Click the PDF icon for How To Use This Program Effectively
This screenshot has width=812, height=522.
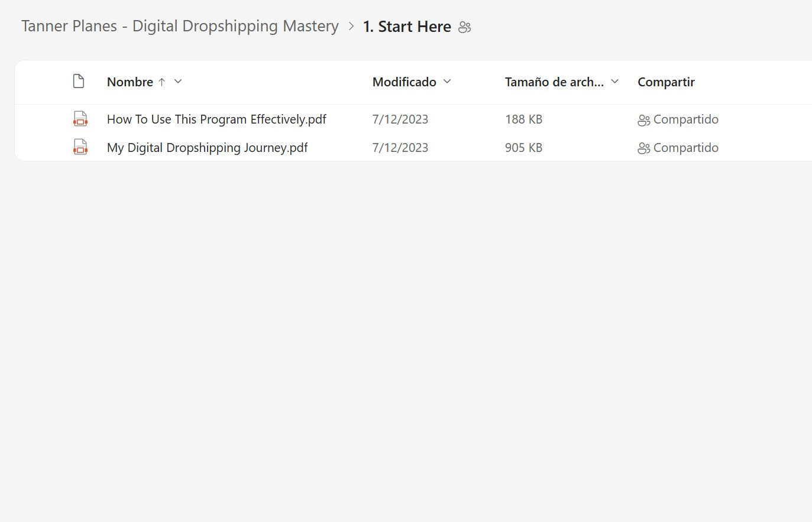80,119
